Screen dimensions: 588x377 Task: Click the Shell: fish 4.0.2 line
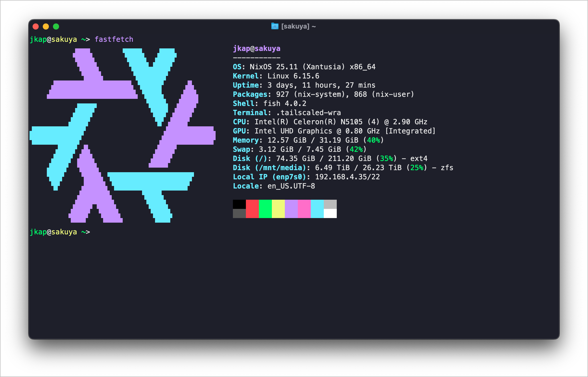click(x=270, y=103)
